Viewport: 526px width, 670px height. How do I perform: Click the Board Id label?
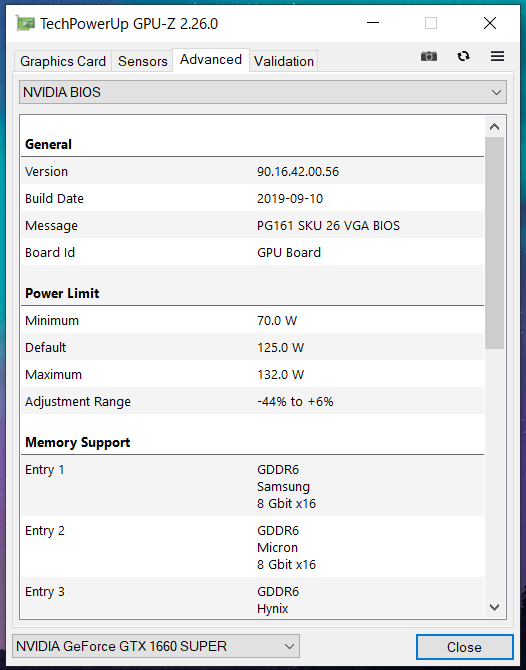[x=50, y=252]
